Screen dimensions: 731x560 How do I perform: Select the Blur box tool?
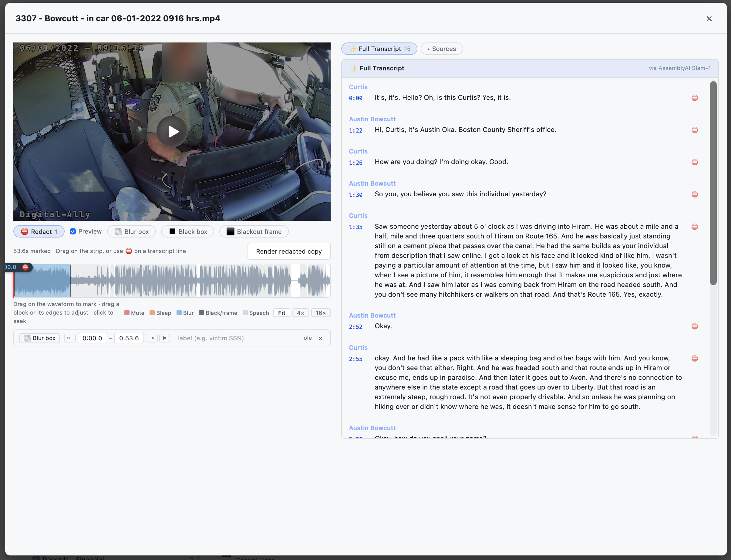pos(131,232)
